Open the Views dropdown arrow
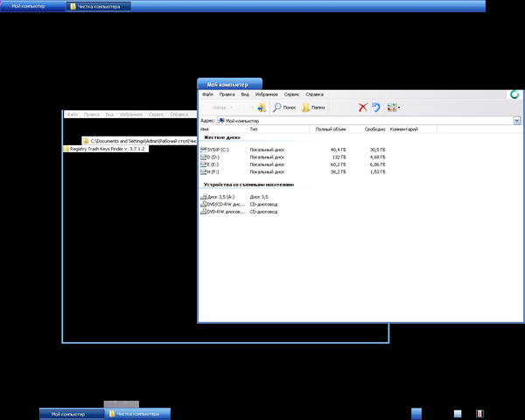The height and width of the screenshot is (420, 525). tap(399, 108)
